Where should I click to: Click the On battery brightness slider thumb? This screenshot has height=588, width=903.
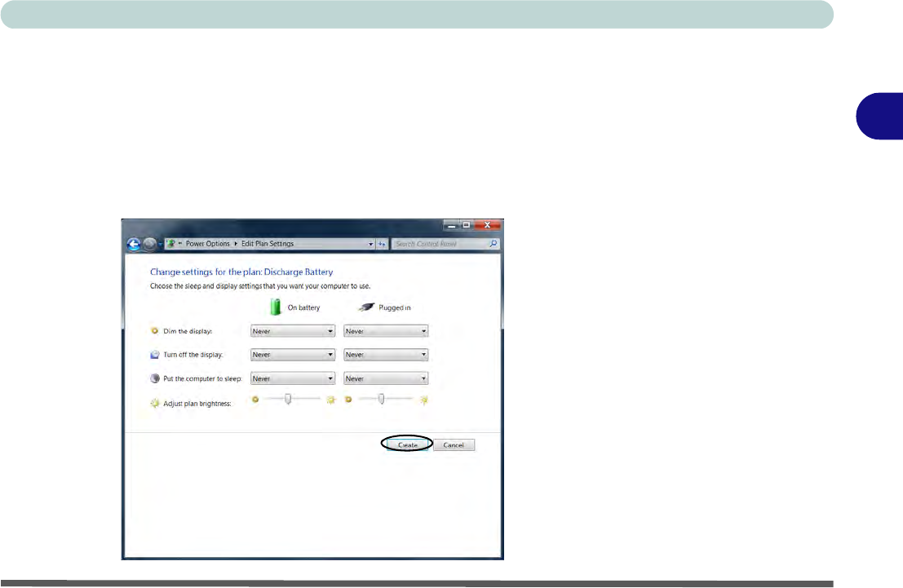(288, 399)
